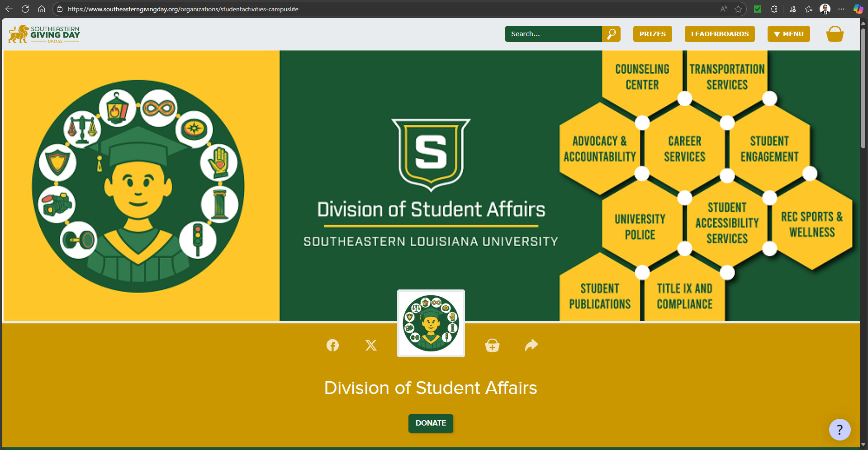Add page to favorites star icon
Viewport: 868px width, 450px height.
[738, 9]
